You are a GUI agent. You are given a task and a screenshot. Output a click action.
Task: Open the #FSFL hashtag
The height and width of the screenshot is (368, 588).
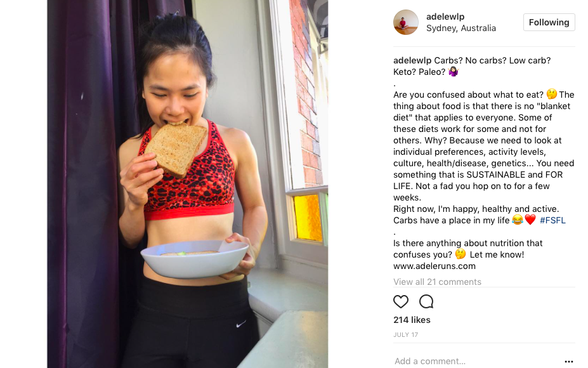click(x=552, y=220)
